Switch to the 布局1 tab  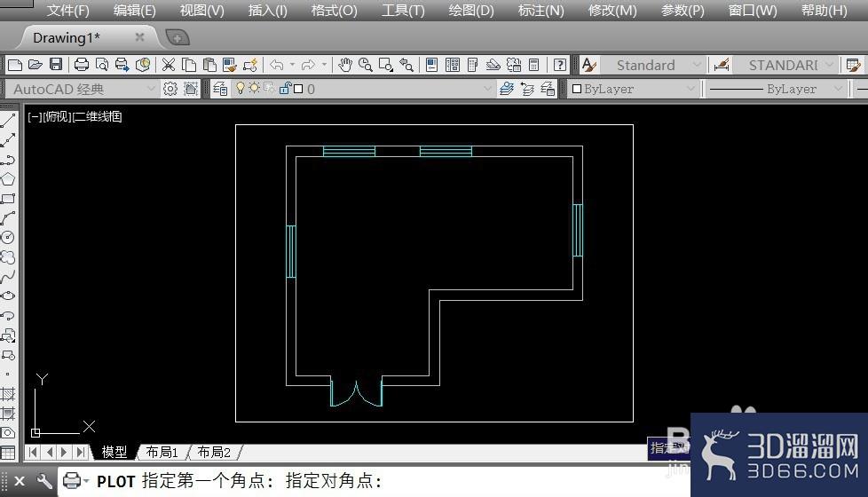coord(162,452)
